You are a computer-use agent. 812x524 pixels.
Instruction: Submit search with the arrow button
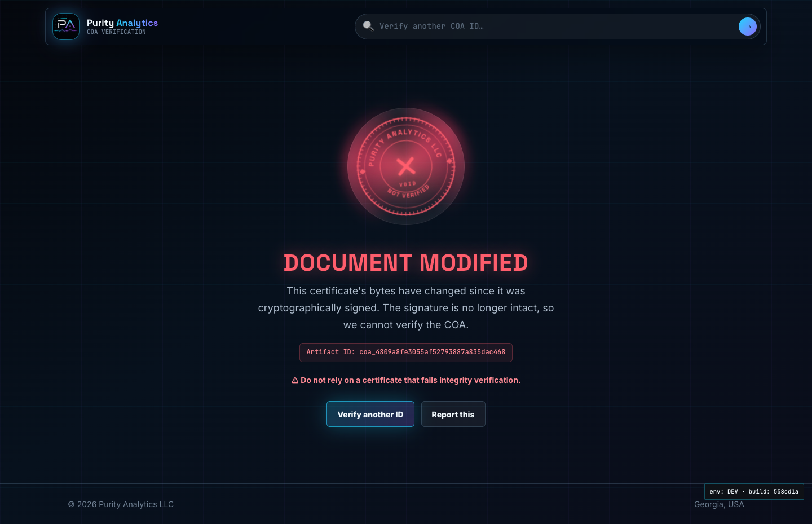(748, 27)
